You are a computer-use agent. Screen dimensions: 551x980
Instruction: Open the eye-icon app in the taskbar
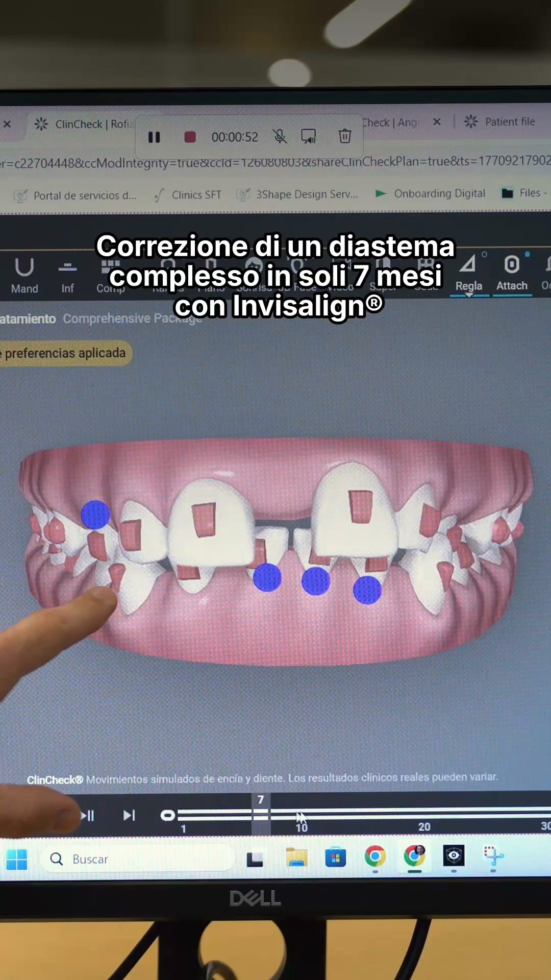click(454, 855)
